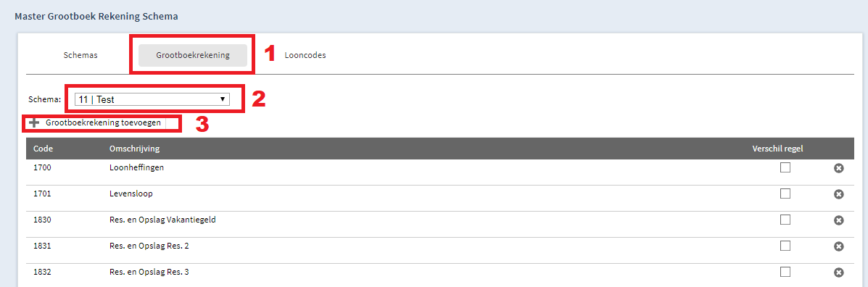This screenshot has width=868, height=287.
Task: Click the Omschrijving column header
Action: pos(136,149)
